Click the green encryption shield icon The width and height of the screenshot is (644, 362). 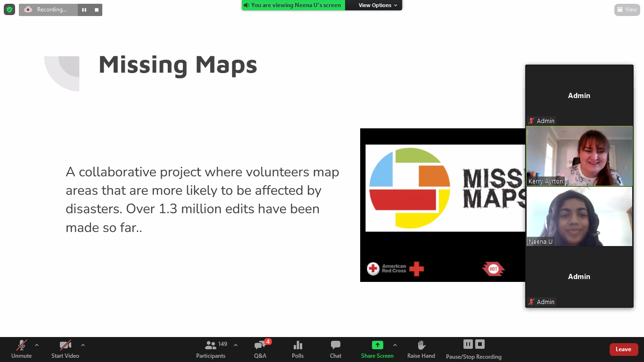coord(9,9)
